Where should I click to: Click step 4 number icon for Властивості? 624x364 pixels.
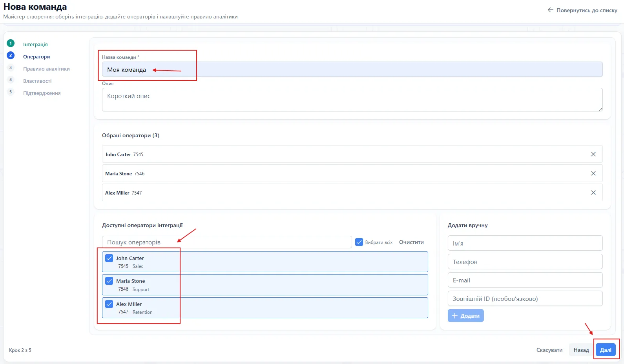pyautogui.click(x=11, y=80)
